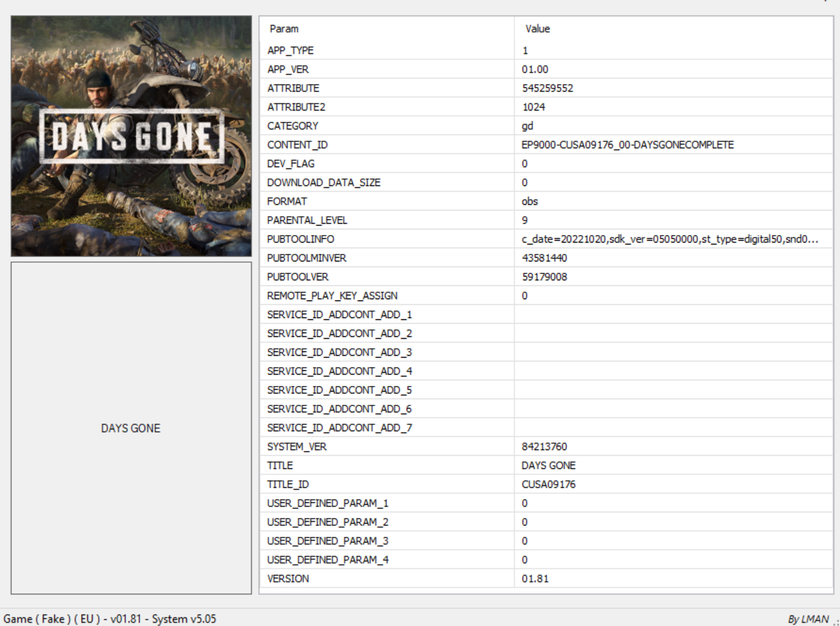The image size is (840, 626).
Task: Click the status bar game version text
Action: (110, 618)
